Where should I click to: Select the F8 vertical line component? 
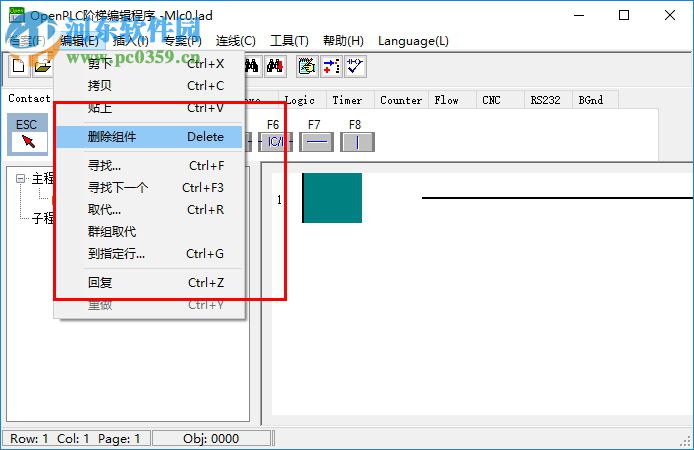click(x=357, y=142)
